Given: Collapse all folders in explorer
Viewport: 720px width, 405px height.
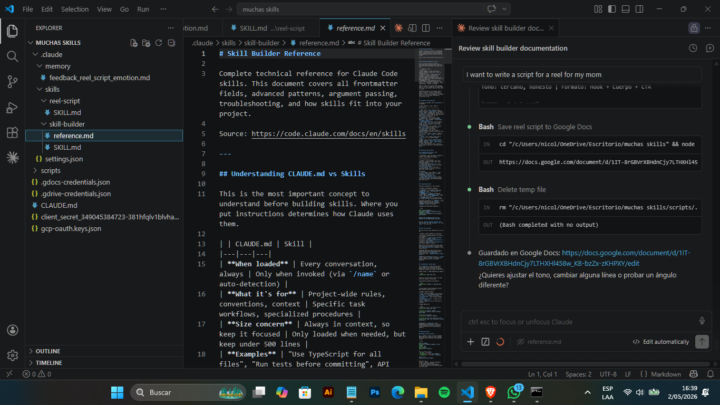Looking at the screenshot, I should [171, 43].
